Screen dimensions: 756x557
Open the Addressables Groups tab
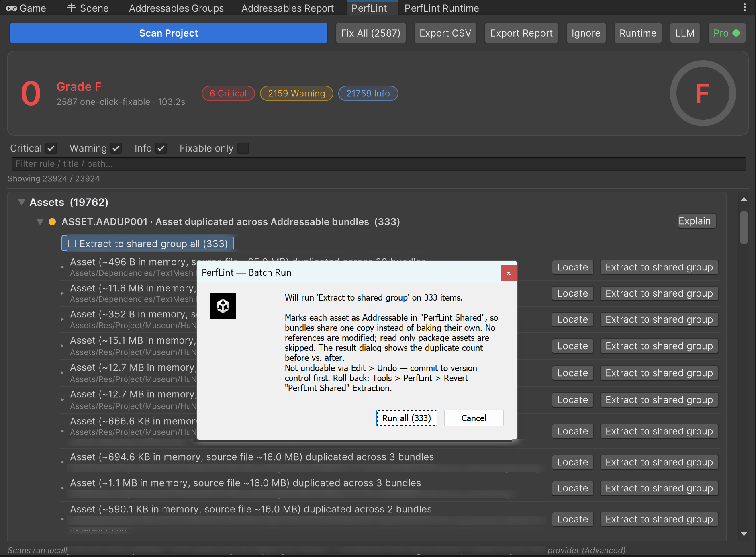pos(176,8)
